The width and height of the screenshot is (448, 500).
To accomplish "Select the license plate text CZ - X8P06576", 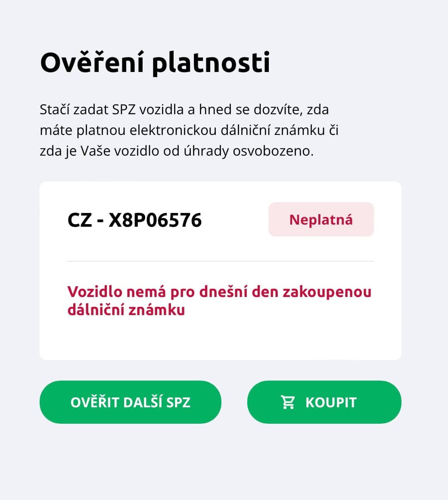I will pos(135,220).
